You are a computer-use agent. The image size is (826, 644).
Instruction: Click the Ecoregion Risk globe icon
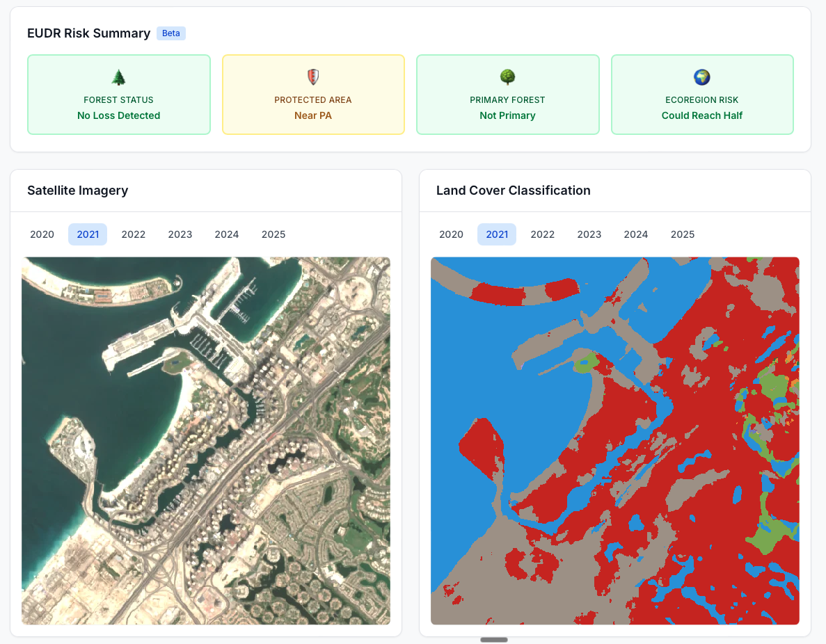[x=701, y=77]
